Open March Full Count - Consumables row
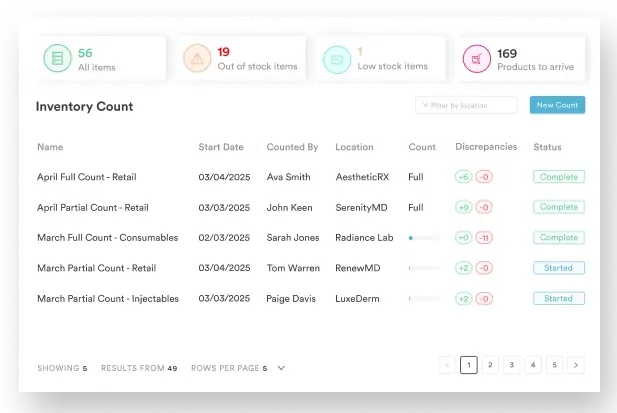617x413 pixels. tap(311, 238)
